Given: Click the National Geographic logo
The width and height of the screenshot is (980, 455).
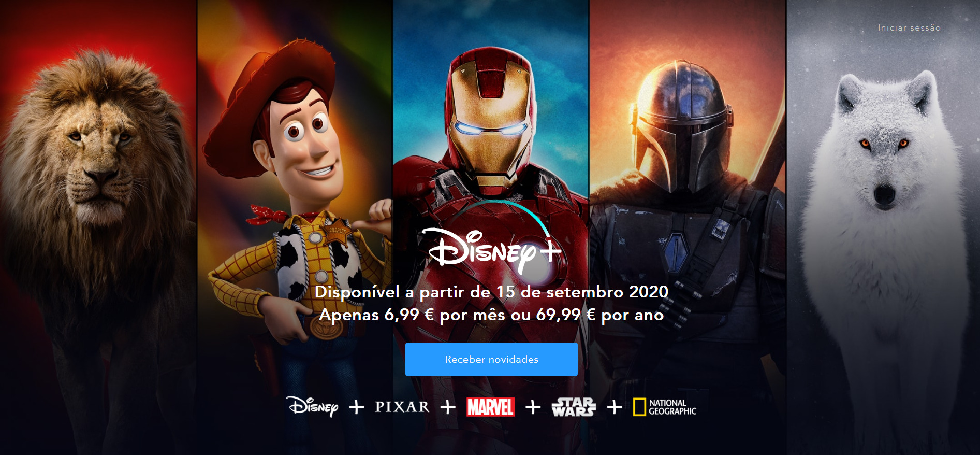Looking at the screenshot, I should pos(665,407).
